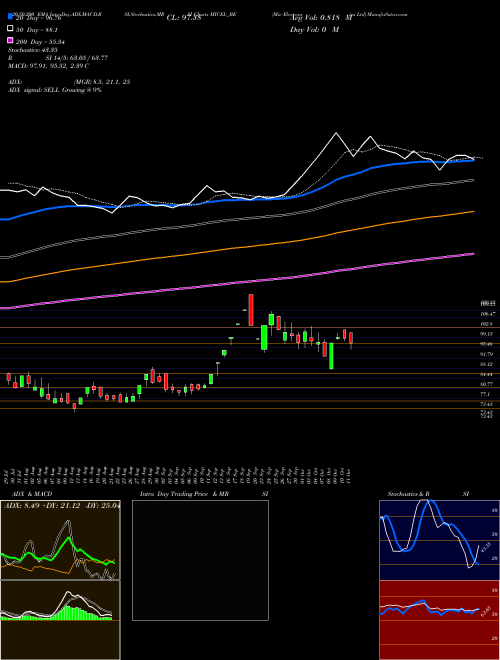Click the ADX values header in indicator panel
Screen dimensions: 500x660
click(61, 505)
